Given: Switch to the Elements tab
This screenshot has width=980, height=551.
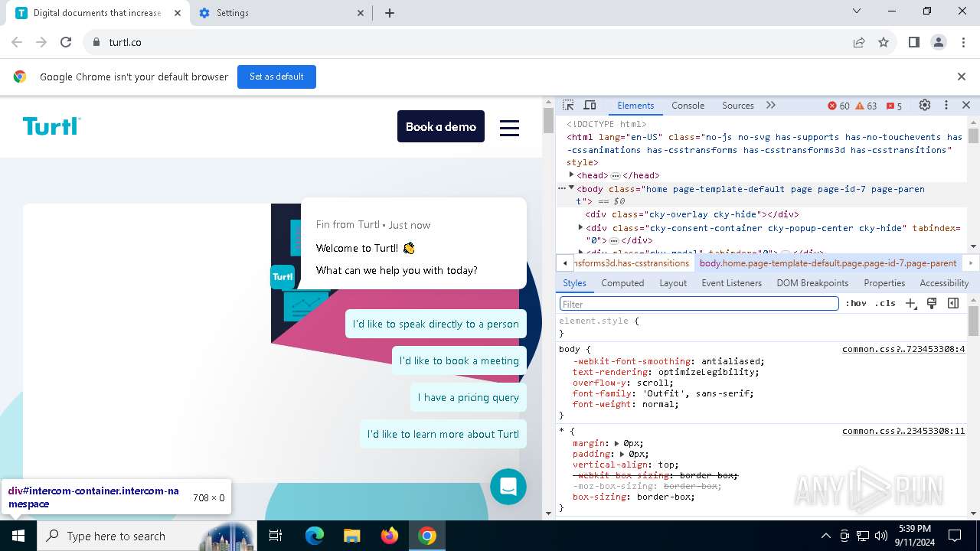Looking at the screenshot, I should [635, 106].
